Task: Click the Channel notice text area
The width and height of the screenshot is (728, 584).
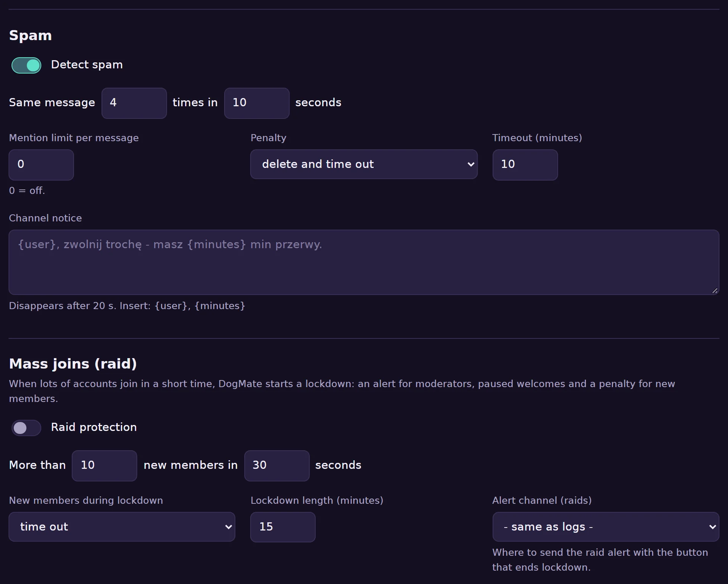Action: 364,262
